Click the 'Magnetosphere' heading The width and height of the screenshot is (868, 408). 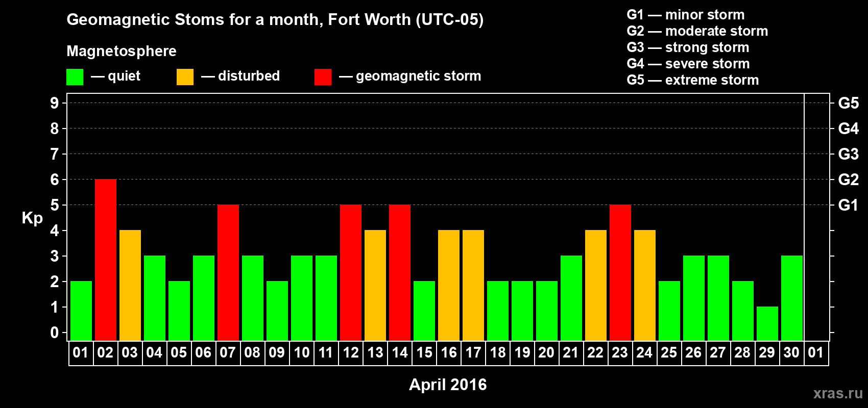[x=122, y=52]
